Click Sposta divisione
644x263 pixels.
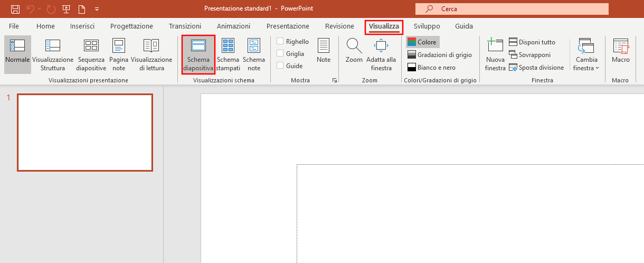tap(536, 67)
